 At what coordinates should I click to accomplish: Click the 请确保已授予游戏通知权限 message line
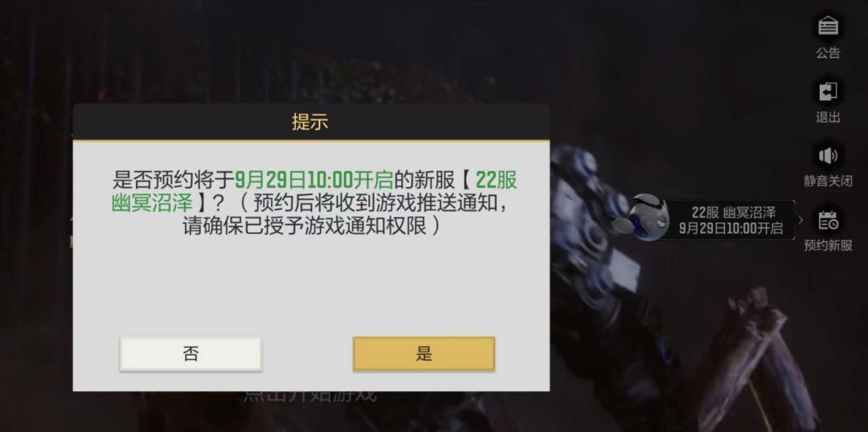312,226
